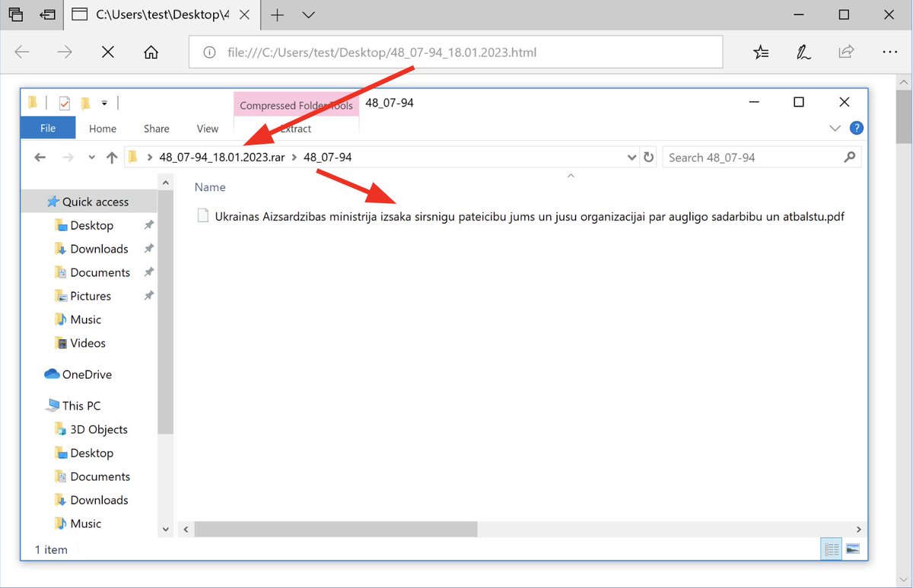Screen dimensions: 913x588
Task: Sort by the Name column header
Action: [210, 187]
